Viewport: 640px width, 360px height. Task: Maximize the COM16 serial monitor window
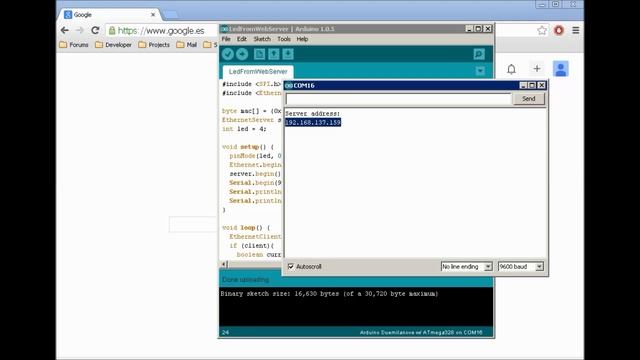532,85
